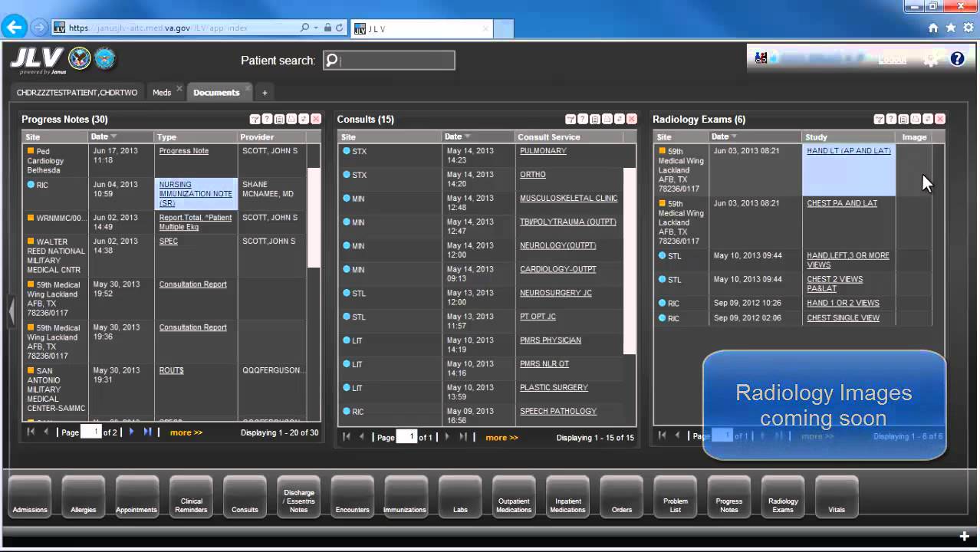Close the Progress Notes panel
The width and height of the screenshot is (980, 552).
[x=316, y=120]
